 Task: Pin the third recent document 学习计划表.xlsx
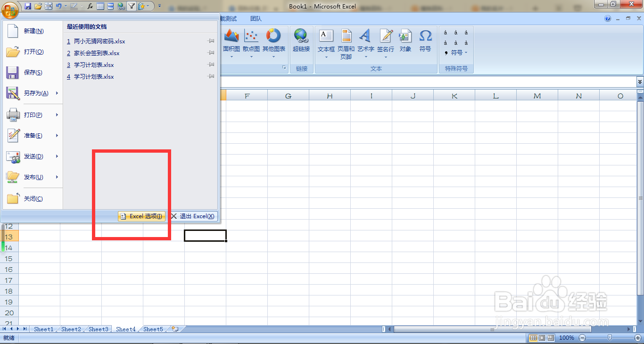(x=211, y=65)
